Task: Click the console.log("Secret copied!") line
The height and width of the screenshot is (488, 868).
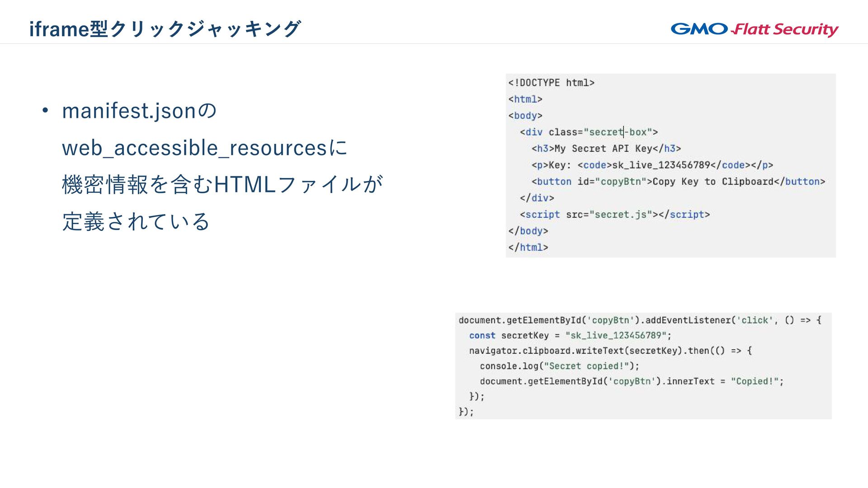Action: [559, 366]
